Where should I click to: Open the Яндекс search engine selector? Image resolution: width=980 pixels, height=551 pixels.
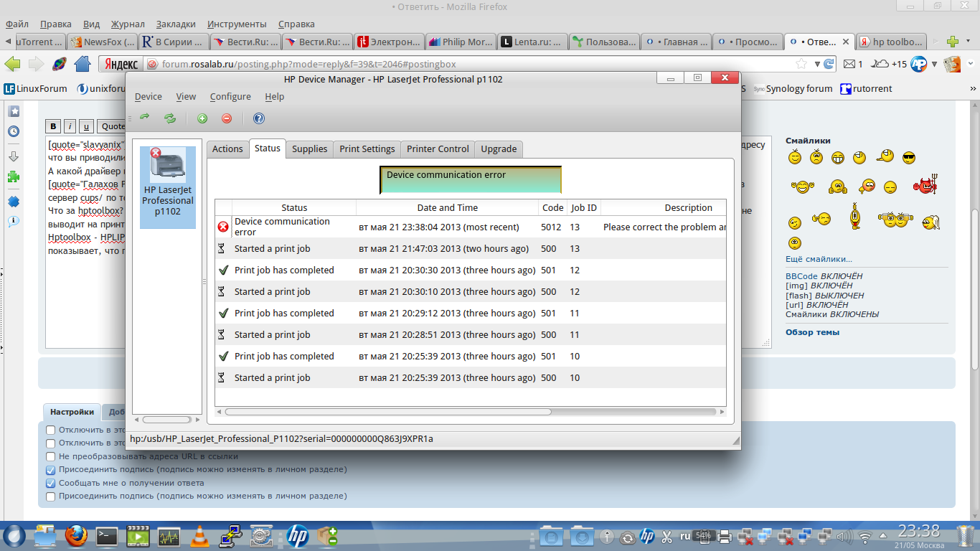coord(121,64)
